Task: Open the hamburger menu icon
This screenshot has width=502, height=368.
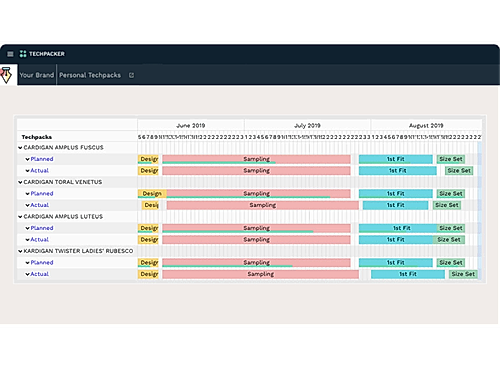Action: pyautogui.click(x=10, y=54)
